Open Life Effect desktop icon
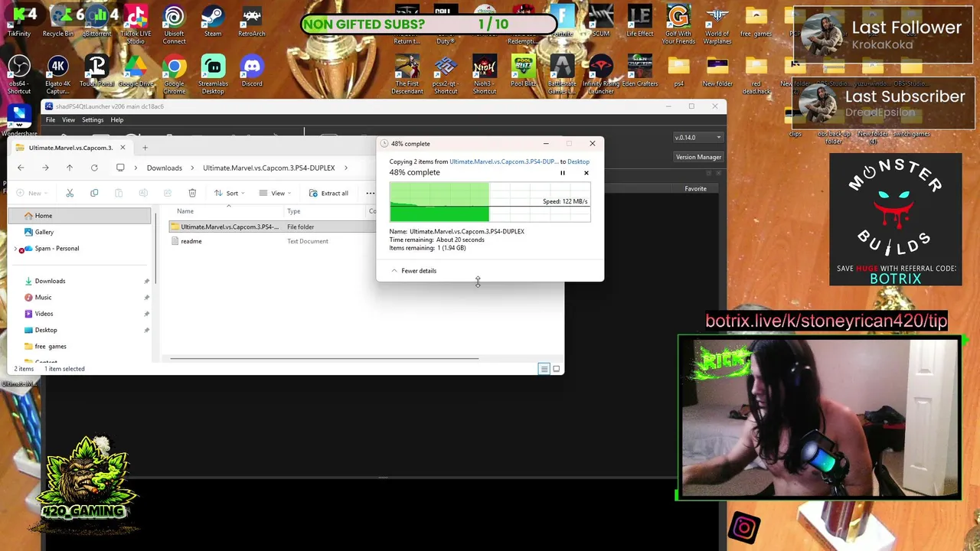Screen dimensions: 980x551 pyautogui.click(x=639, y=21)
